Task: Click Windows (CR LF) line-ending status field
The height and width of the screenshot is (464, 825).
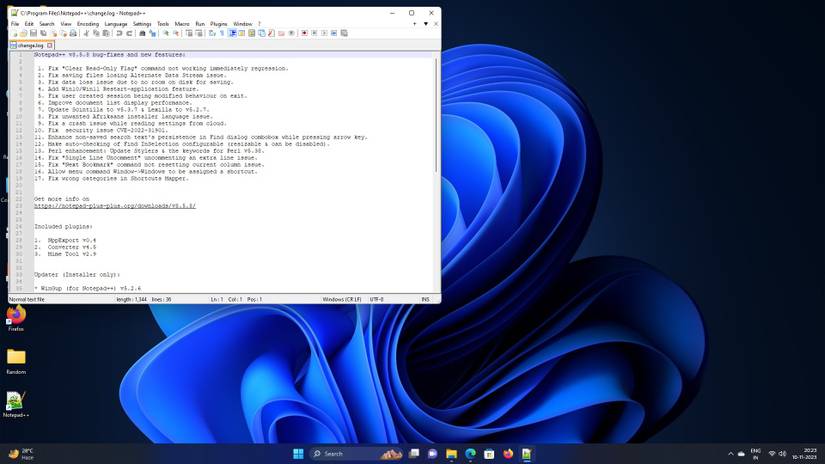Action: (x=341, y=299)
